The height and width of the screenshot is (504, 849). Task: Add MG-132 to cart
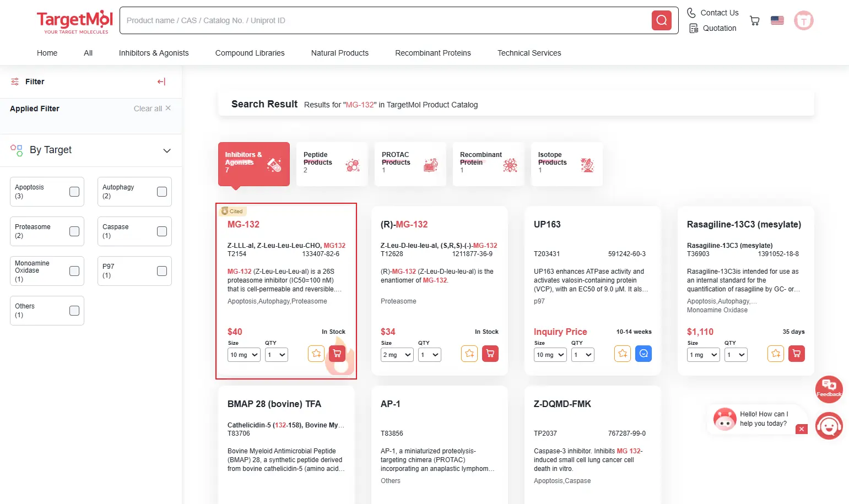337,354
